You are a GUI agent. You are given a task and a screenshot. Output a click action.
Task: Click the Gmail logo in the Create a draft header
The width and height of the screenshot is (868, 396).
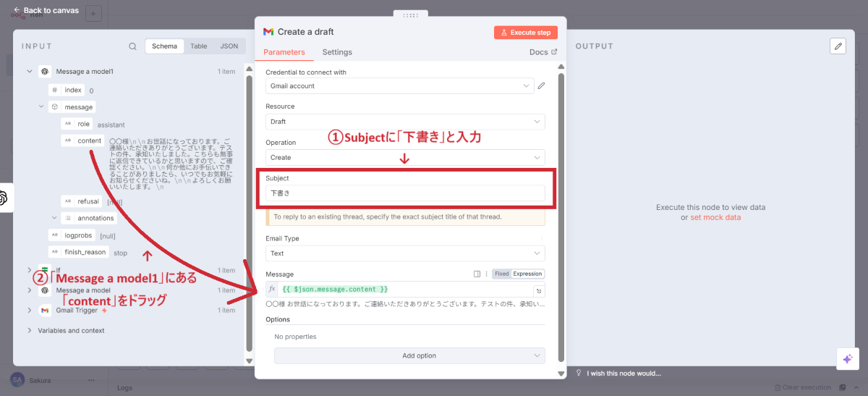pos(268,32)
